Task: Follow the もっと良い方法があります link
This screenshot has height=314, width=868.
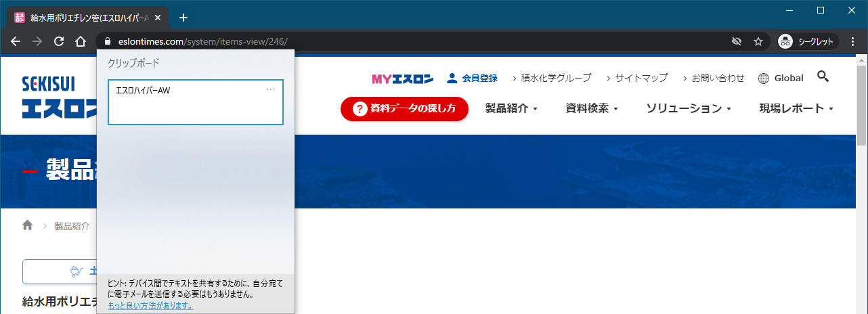Action: click(x=150, y=305)
